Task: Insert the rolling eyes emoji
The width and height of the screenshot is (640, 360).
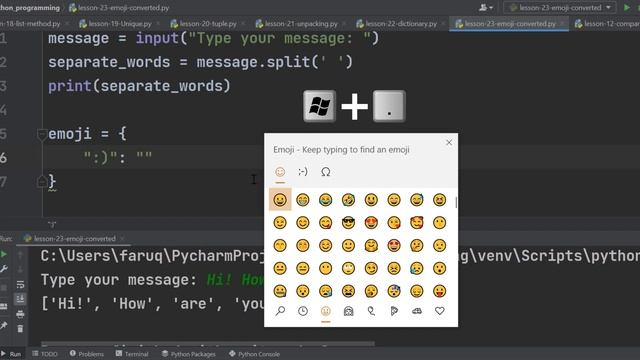Action: pos(348,268)
